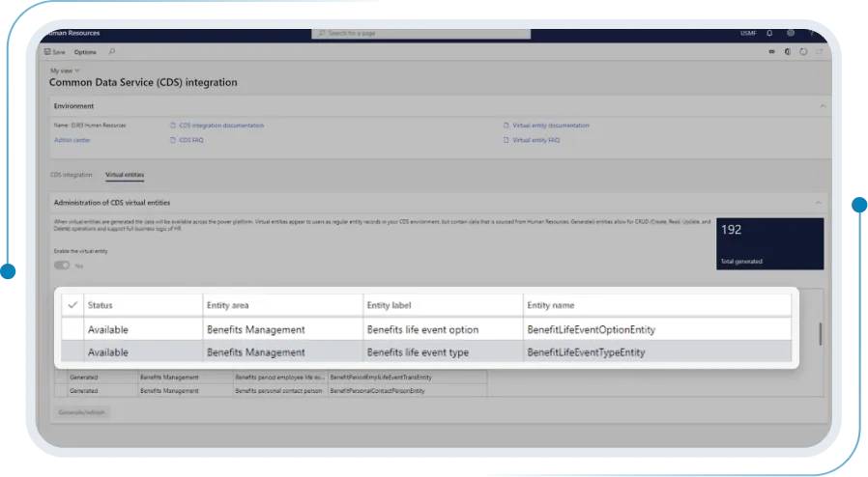Open the Office app icon

click(x=788, y=52)
